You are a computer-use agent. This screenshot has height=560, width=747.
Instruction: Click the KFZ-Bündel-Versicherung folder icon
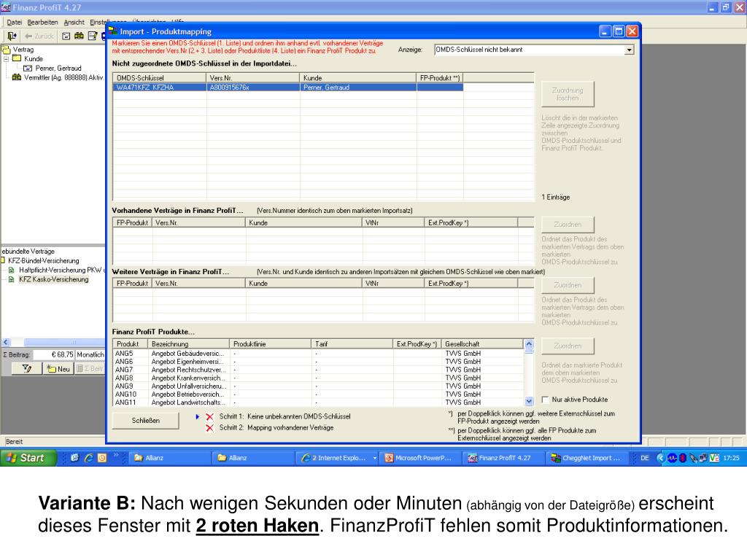point(3,260)
